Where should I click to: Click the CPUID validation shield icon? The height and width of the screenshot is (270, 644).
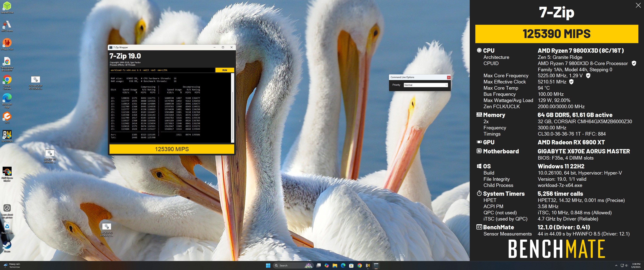pos(634,63)
